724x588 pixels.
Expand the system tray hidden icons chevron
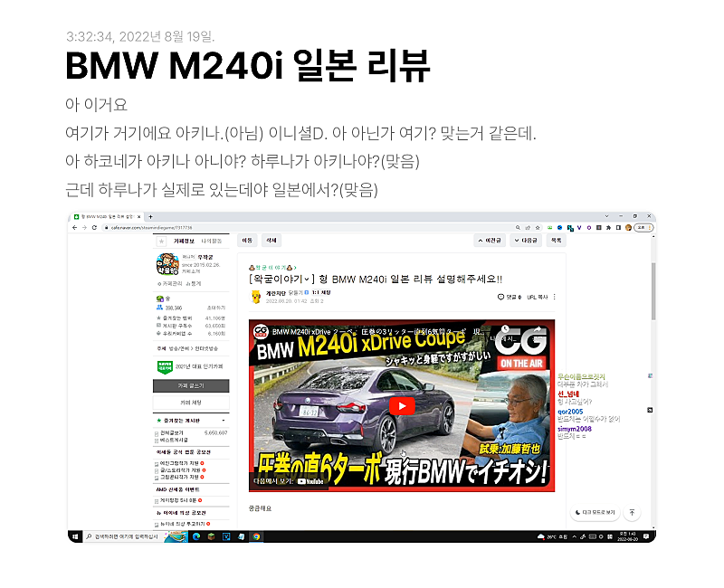tap(575, 536)
